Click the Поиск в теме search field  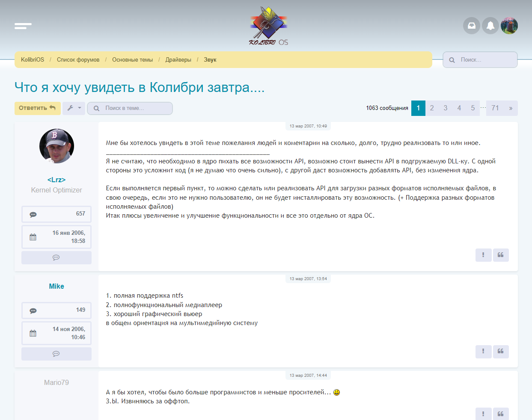click(130, 108)
